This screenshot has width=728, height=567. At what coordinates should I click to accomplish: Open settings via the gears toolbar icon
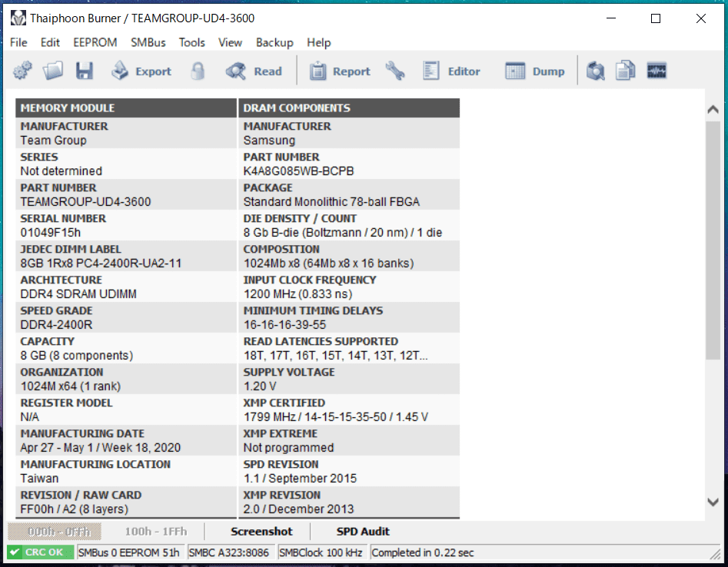click(22, 71)
